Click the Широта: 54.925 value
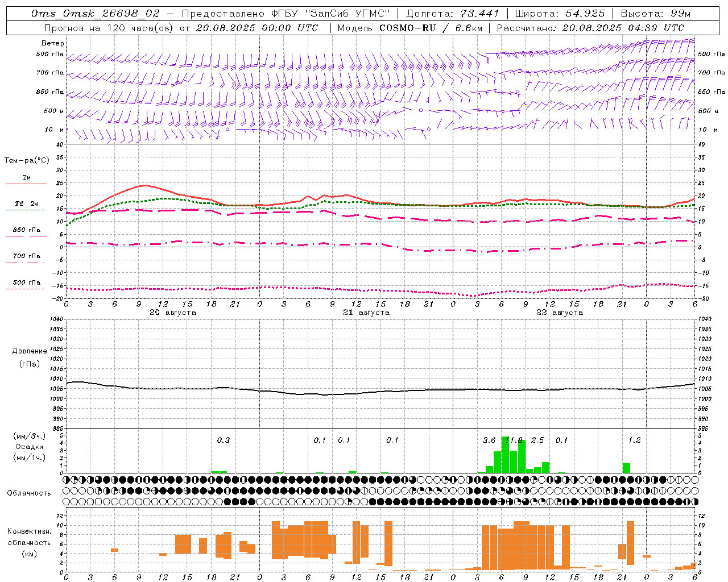Screen dimensions: 728x582 pos(560,14)
